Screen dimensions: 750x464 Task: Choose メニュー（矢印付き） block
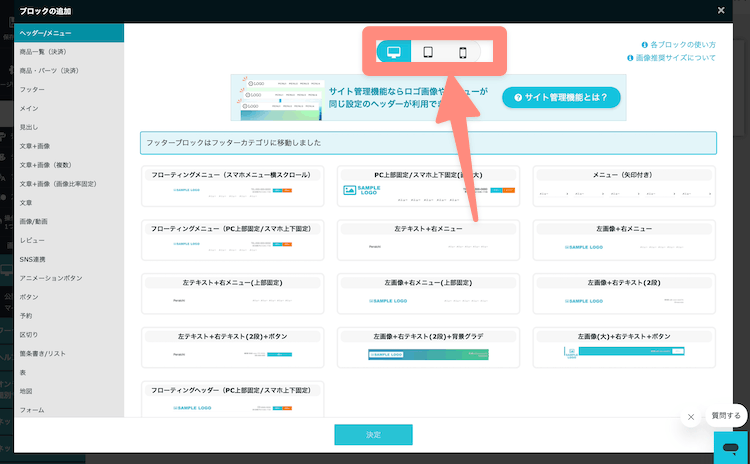tap(624, 186)
